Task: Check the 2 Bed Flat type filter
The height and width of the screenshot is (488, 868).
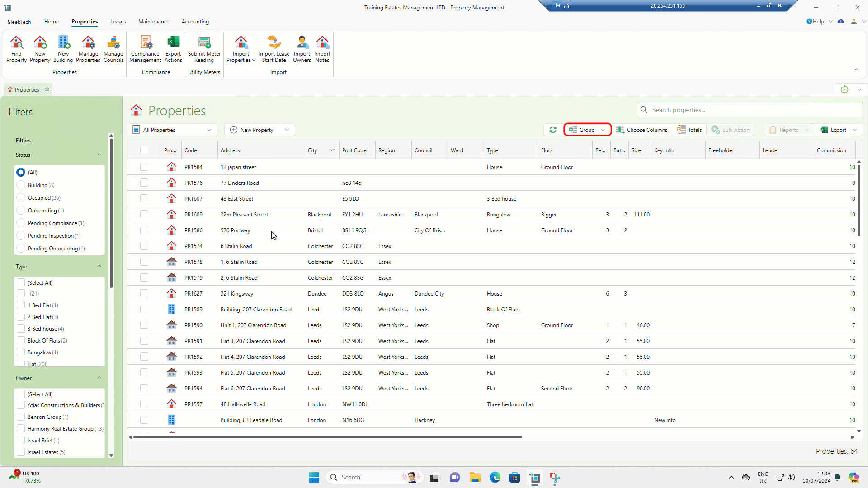Action: pyautogui.click(x=21, y=317)
